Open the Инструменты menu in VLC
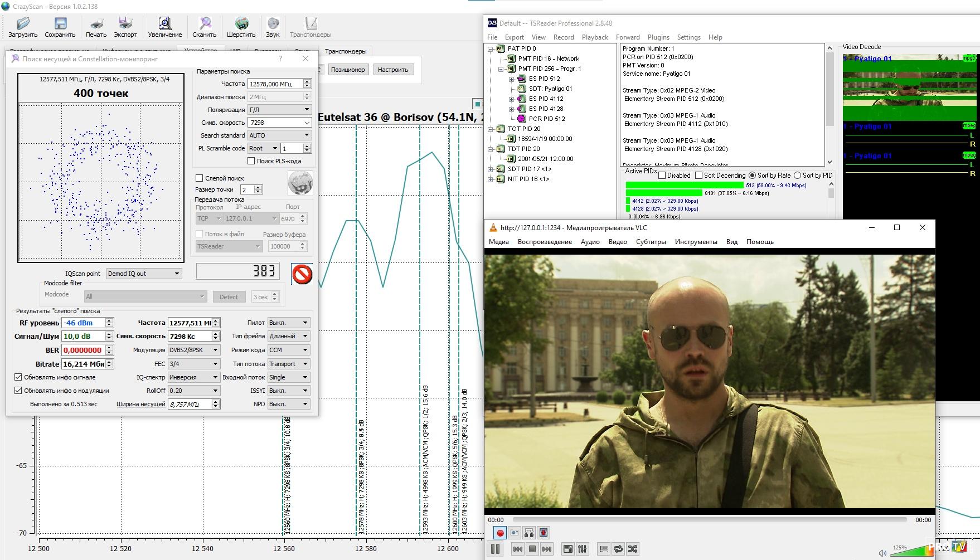The width and height of the screenshot is (980, 560). pos(696,242)
